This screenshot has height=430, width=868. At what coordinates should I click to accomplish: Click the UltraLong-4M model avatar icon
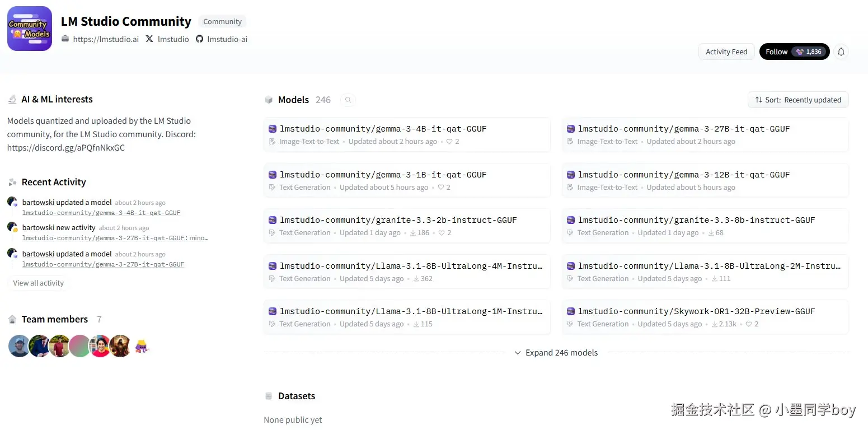(x=273, y=266)
